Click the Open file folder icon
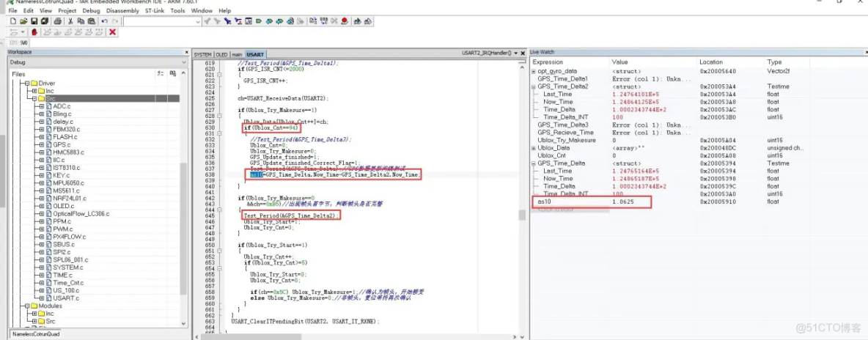This screenshot has width=868, height=340. (23, 22)
